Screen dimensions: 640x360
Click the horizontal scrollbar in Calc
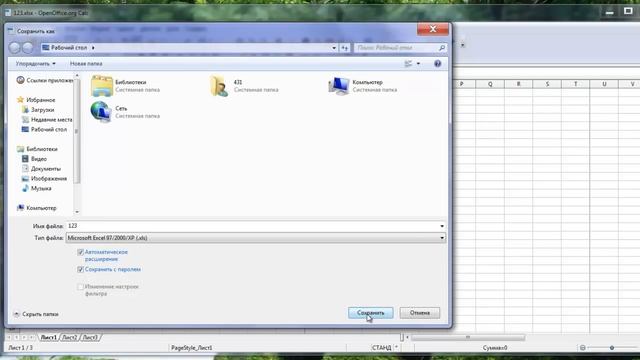coord(468,338)
